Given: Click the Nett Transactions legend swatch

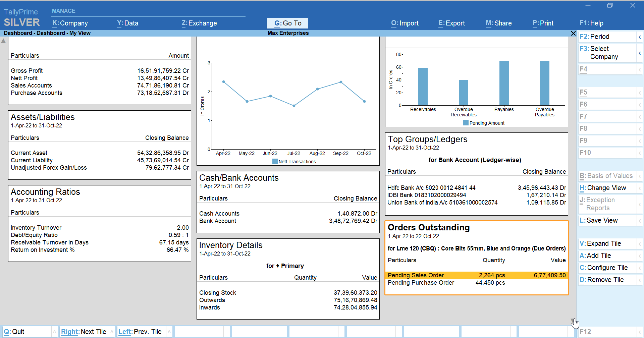Looking at the screenshot, I should (x=275, y=162).
